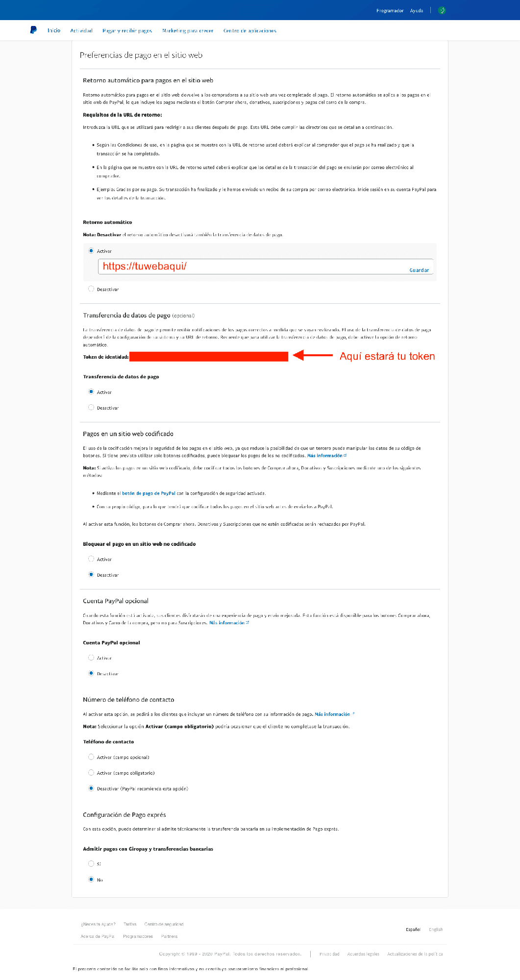The image size is (520, 980).
Task: Click the PayPal logo icon
Action: click(33, 30)
